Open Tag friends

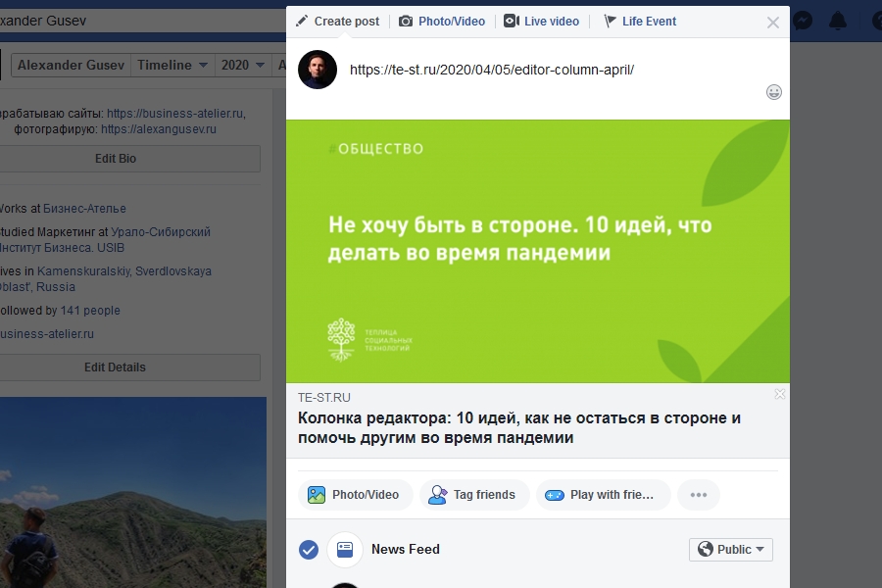tap(474, 495)
